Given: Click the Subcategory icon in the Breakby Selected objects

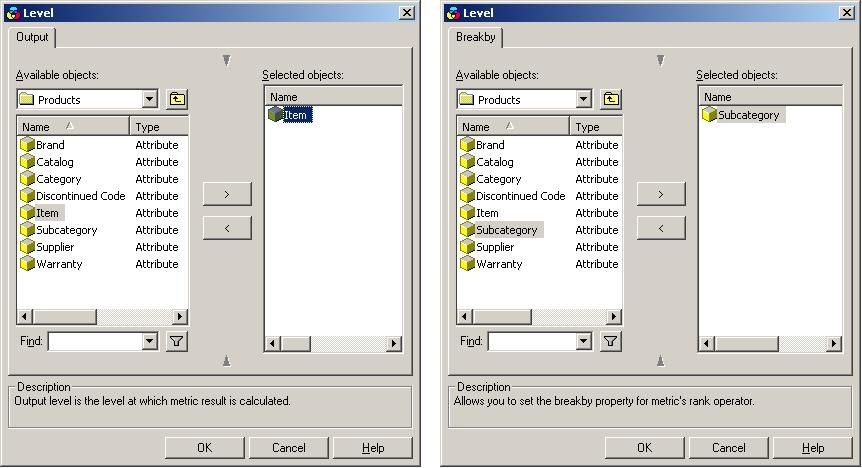Looking at the screenshot, I should 709,115.
